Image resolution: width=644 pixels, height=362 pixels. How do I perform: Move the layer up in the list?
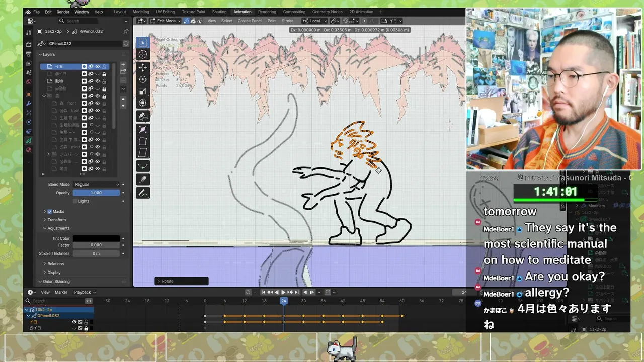(123, 99)
